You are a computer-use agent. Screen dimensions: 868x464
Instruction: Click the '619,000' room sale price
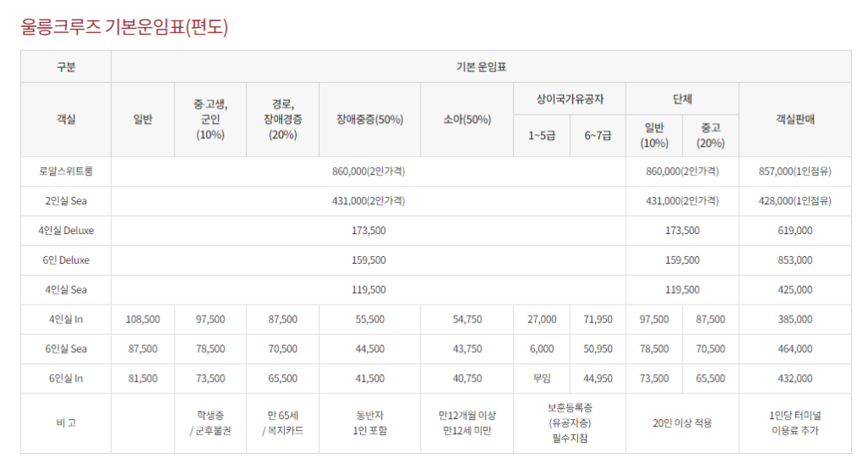[x=795, y=231]
